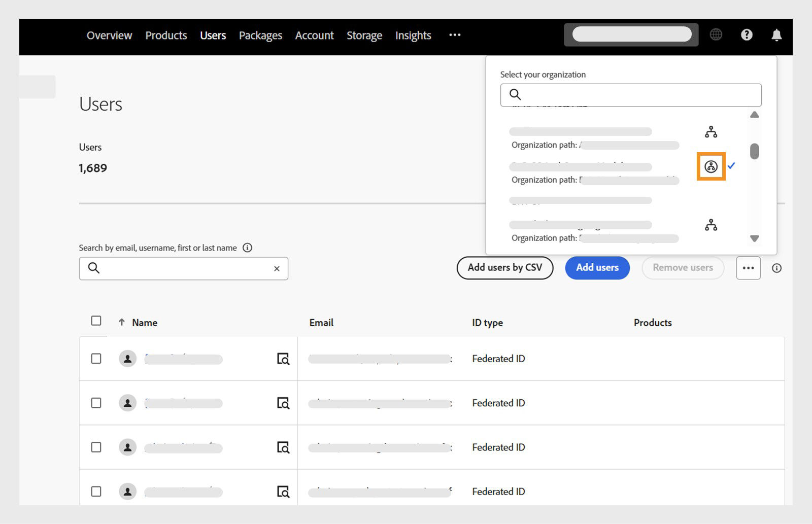Switch to the Insights tab
The width and height of the screenshot is (812, 524).
point(413,36)
